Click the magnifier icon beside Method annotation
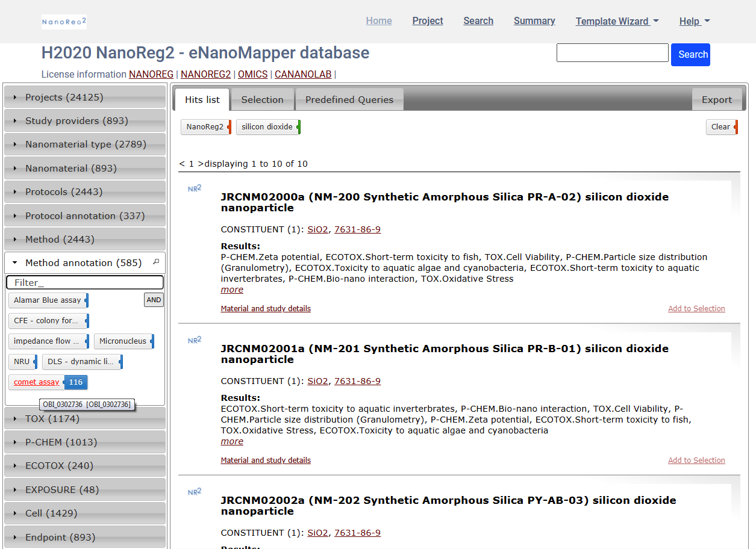 pos(156,262)
